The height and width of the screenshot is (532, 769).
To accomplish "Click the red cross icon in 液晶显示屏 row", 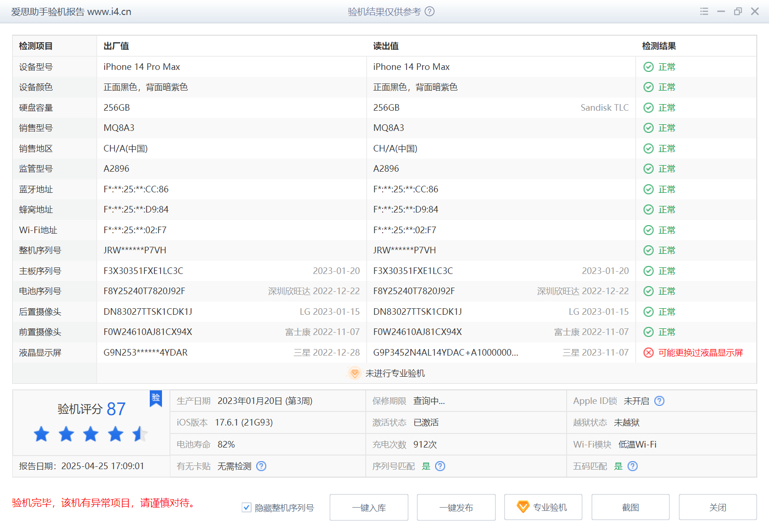I will click(x=648, y=352).
